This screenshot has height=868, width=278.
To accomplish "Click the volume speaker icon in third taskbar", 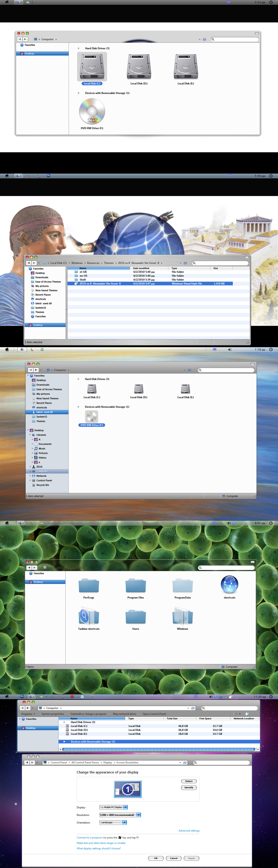I will pos(229,349).
